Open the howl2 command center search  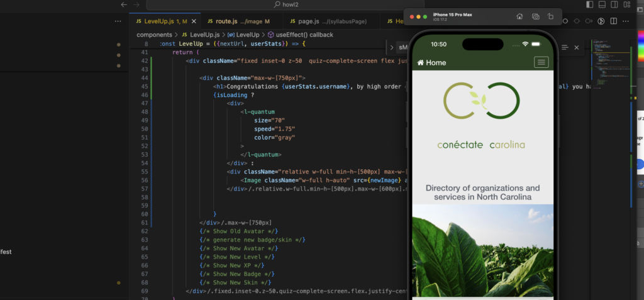[285, 4]
